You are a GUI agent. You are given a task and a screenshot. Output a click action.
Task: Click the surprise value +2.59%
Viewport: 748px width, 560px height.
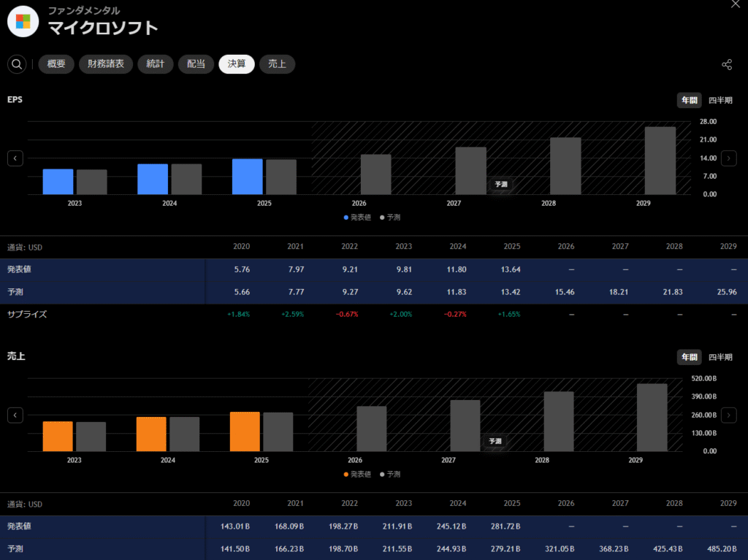click(292, 315)
